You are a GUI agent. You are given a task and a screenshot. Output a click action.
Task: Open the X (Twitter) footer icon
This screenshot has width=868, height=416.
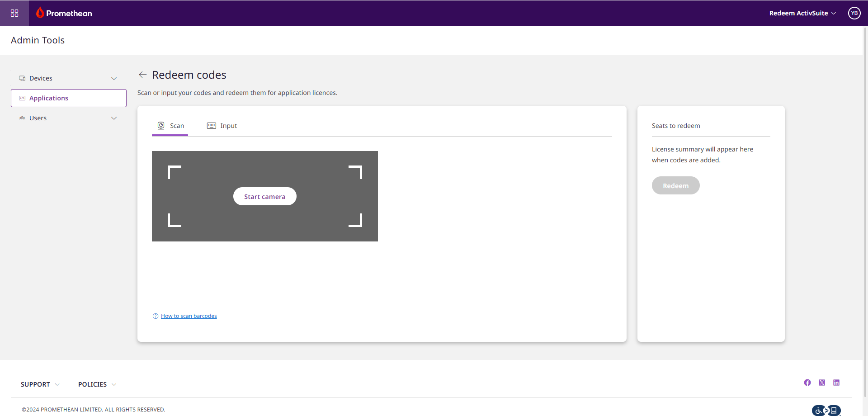pos(822,383)
